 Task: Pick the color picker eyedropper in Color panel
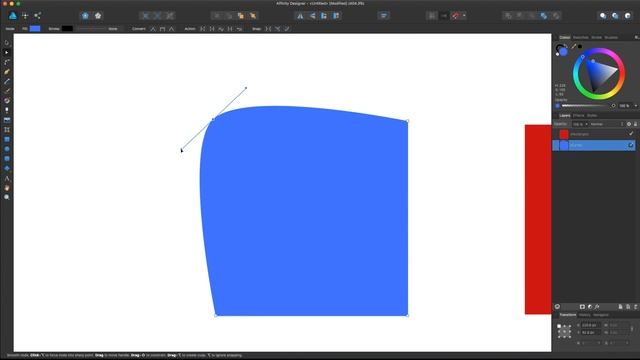574,47
